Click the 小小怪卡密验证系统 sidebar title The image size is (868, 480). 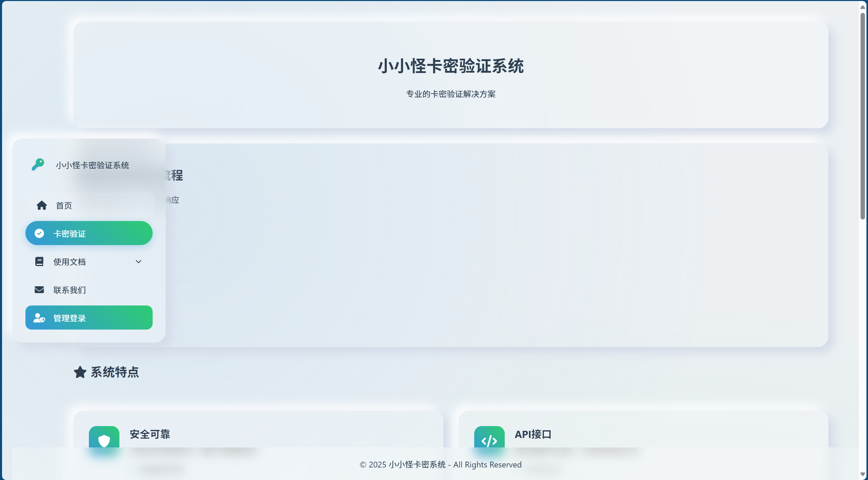(x=92, y=165)
